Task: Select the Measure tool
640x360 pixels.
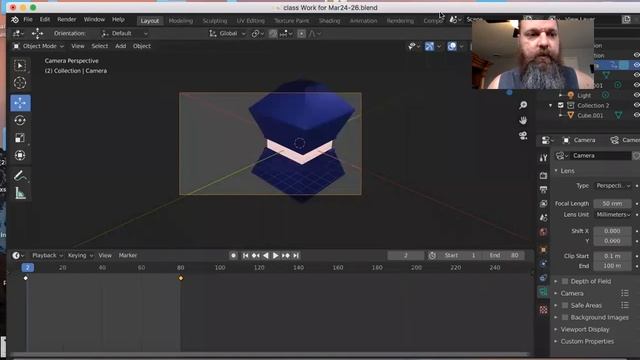Action: coord(20,193)
